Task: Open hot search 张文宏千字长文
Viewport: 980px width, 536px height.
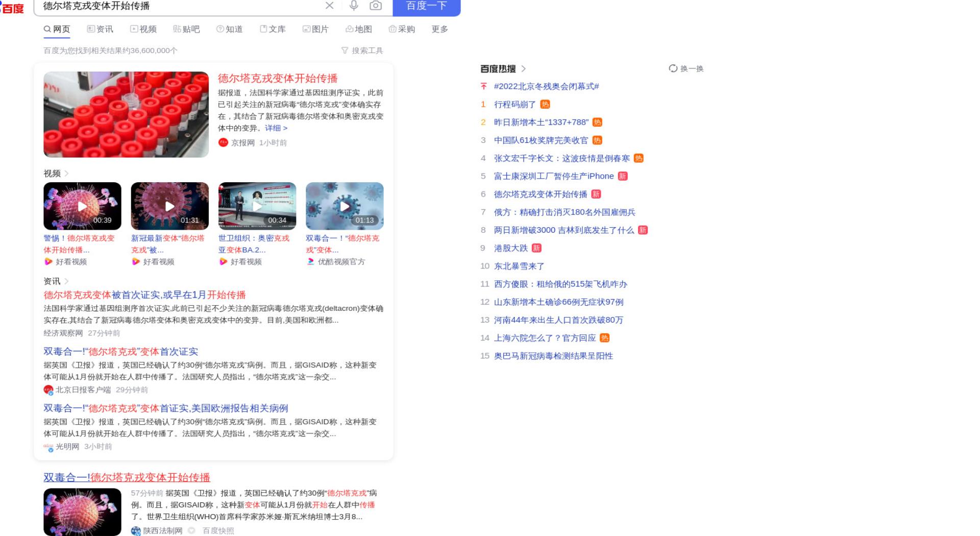Action: [x=562, y=158]
